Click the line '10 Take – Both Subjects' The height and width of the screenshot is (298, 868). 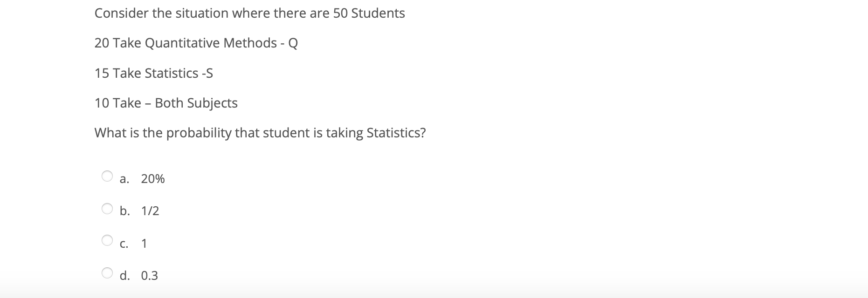[x=166, y=103]
